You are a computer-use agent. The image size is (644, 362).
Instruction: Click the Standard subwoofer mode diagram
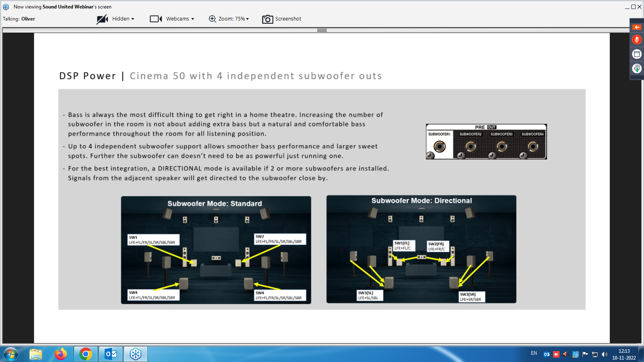coord(216,250)
